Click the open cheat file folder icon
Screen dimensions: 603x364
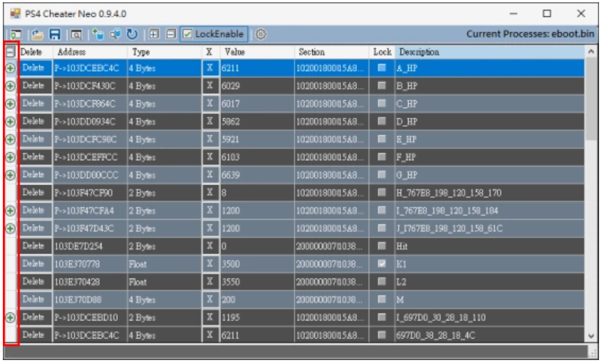click(x=39, y=35)
